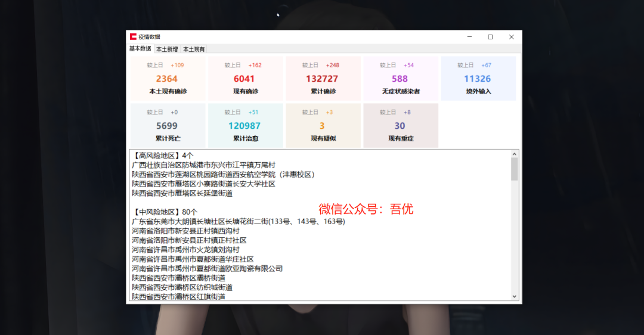Click 陕西省西安市雁塔区长延堡街道 line
Screen dimensions: 644x335
tap(182, 193)
